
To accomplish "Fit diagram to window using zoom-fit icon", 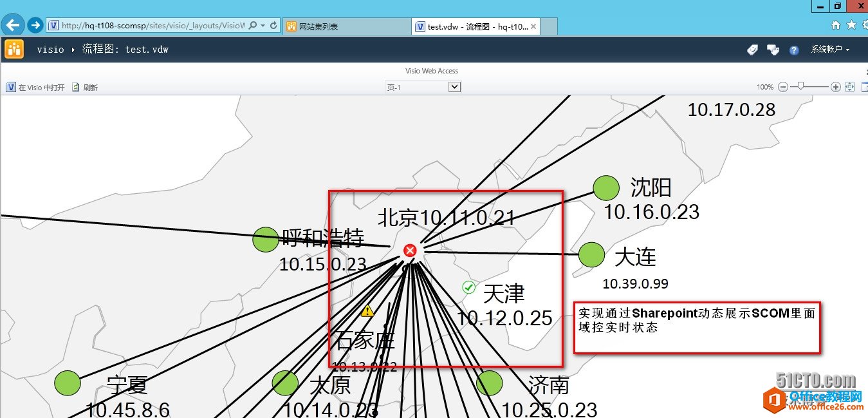I will point(849,87).
